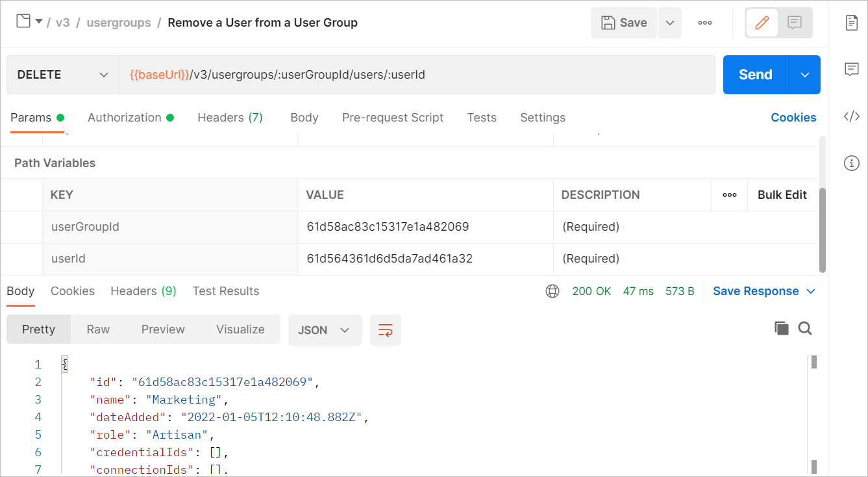The height and width of the screenshot is (477, 868).
Task: Switch path variables to Bulk Edit mode
Action: tap(782, 194)
